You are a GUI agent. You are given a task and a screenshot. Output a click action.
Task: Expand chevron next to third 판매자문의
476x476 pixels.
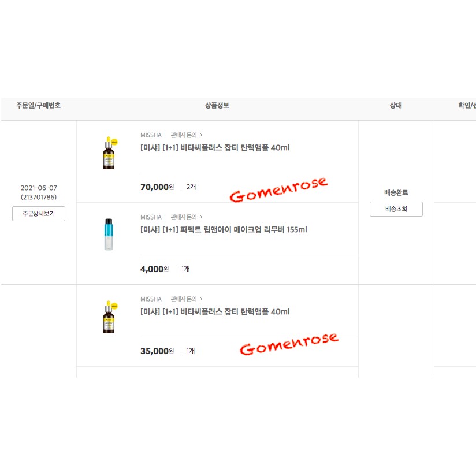point(201,299)
